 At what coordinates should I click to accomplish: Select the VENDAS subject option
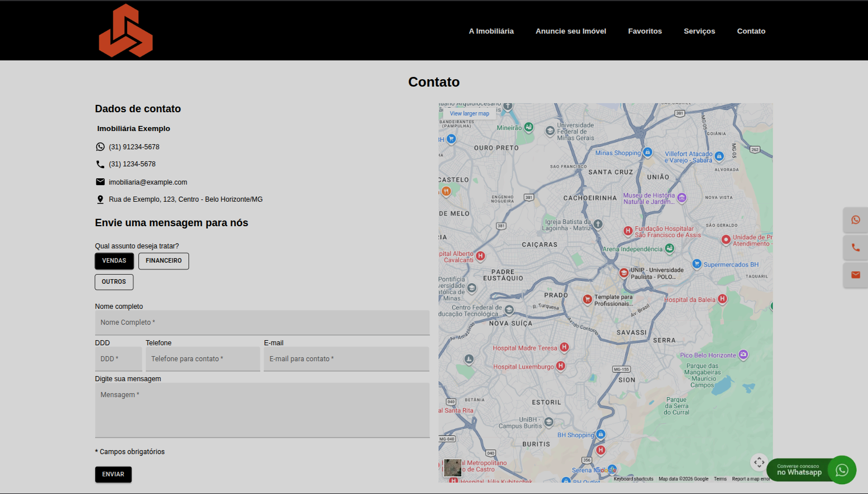point(114,260)
